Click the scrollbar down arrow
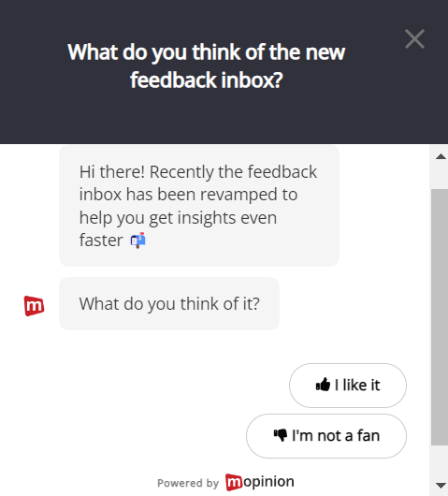Image resolution: width=448 pixels, height=496 pixels. pyautogui.click(x=441, y=485)
